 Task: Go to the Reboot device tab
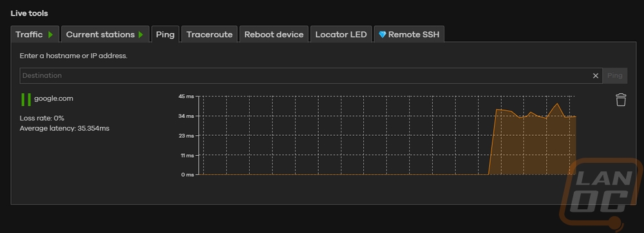point(274,35)
